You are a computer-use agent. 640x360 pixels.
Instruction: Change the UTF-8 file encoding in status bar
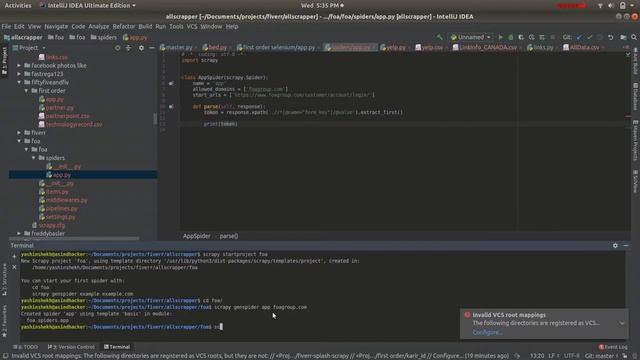coord(571,356)
